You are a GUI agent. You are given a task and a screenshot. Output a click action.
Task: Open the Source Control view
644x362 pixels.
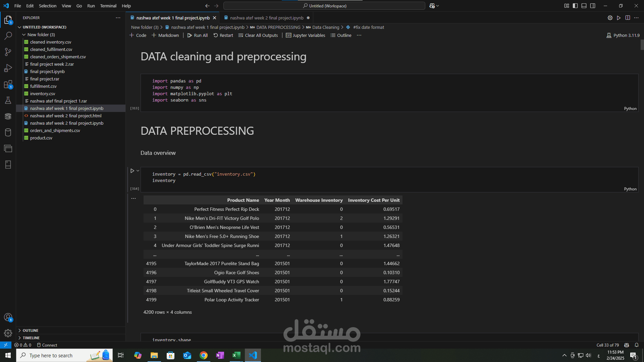pyautogui.click(x=8, y=52)
